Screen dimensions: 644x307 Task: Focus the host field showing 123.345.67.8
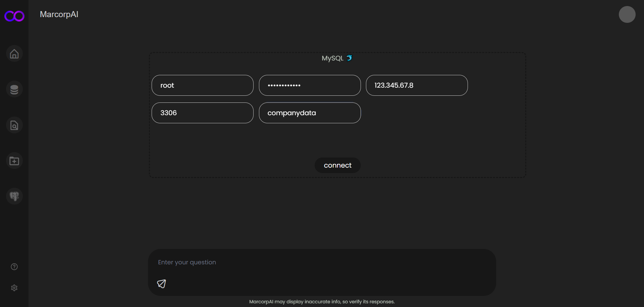coord(417,85)
